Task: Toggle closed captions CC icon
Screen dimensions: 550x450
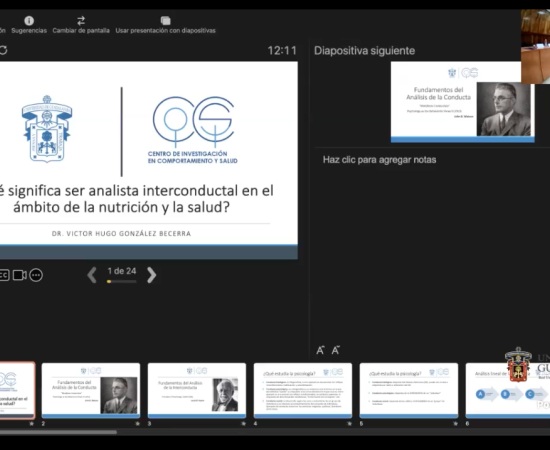Action: point(4,275)
